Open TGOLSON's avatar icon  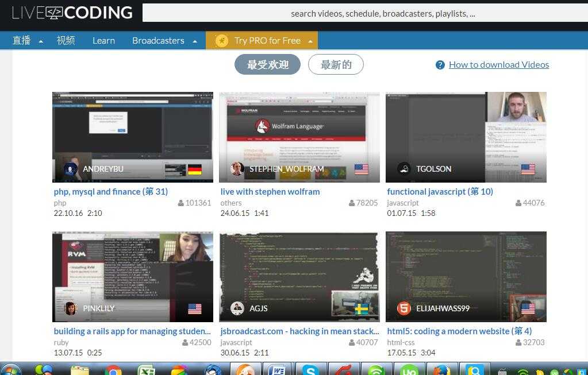[x=404, y=169]
